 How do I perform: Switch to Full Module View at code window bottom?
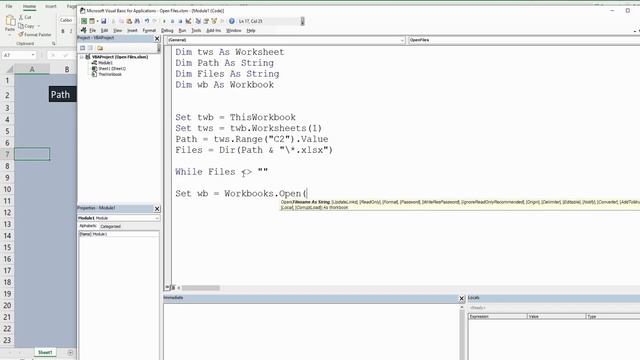(173, 287)
